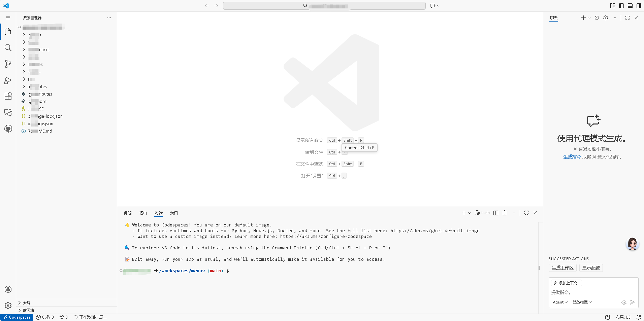
Task: Start a new chat with plus icon
Action: point(583,18)
